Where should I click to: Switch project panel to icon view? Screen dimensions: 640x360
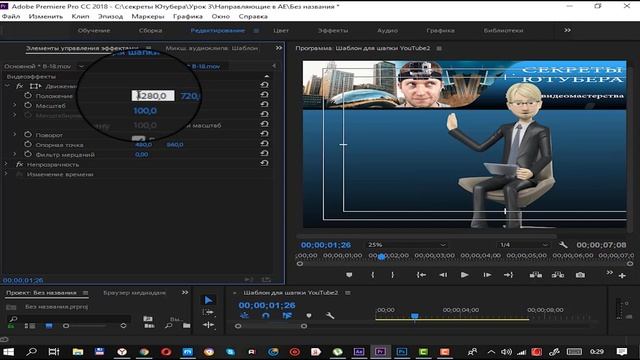[x=49, y=326]
